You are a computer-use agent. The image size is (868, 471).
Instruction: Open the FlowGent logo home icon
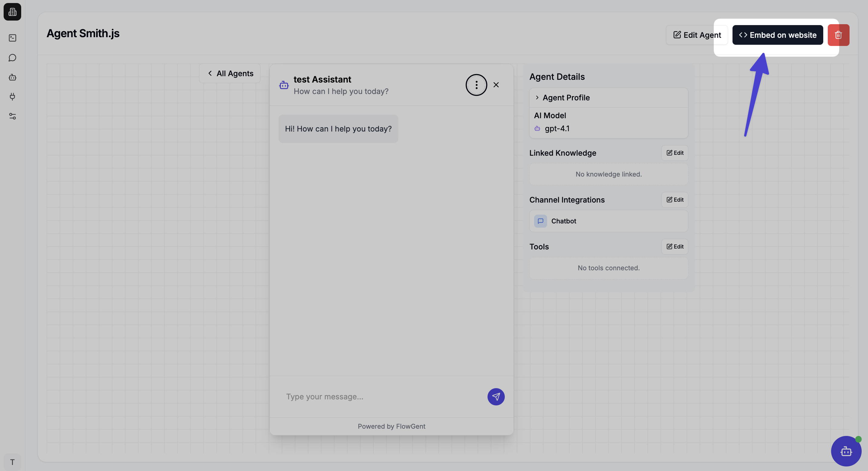[x=12, y=12]
